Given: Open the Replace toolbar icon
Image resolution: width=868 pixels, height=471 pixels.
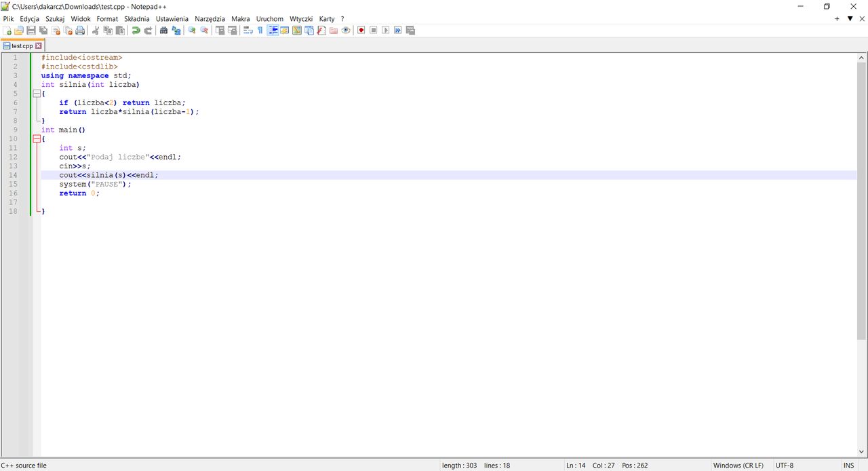Looking at the screenshot, I should tap(176, 31).
